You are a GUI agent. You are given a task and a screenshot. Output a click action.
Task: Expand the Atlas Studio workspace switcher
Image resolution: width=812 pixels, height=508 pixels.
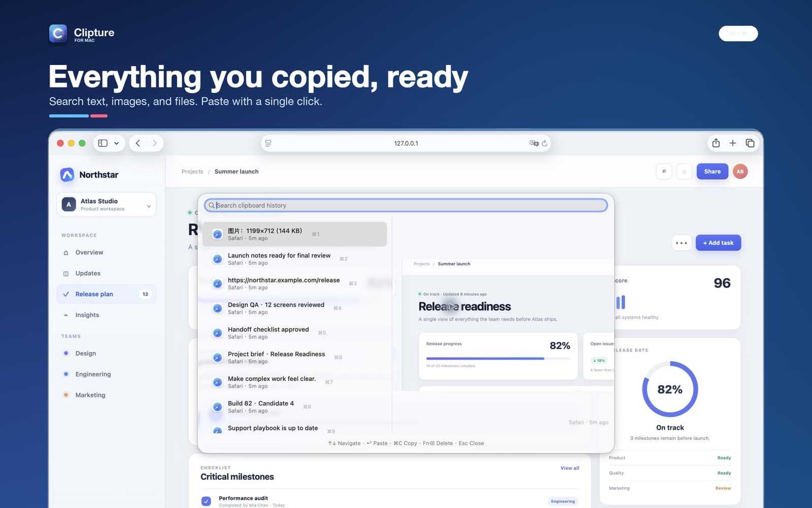[x=107, y=205]
